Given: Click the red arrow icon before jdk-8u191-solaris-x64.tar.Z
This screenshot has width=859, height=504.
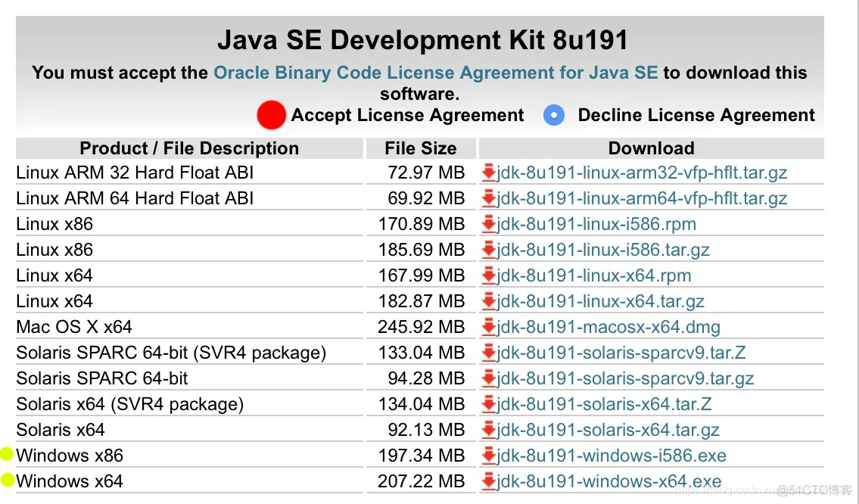Looking at the screenshot, I should click(488, 404).
